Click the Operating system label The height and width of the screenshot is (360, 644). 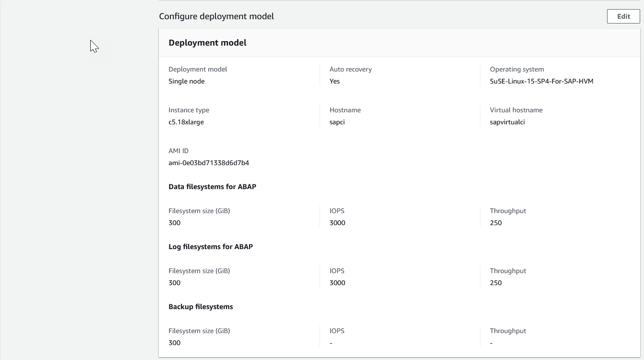pos(517,69)
